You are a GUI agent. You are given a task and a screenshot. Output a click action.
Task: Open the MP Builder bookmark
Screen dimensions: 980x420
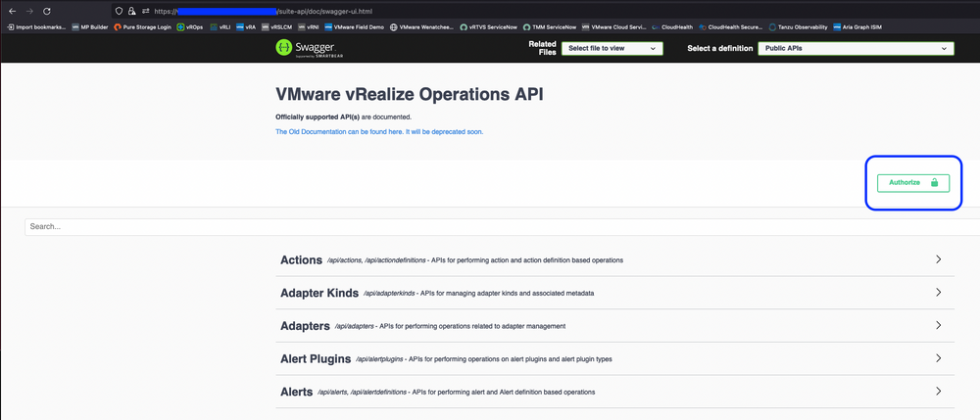[x=90, y=27]
